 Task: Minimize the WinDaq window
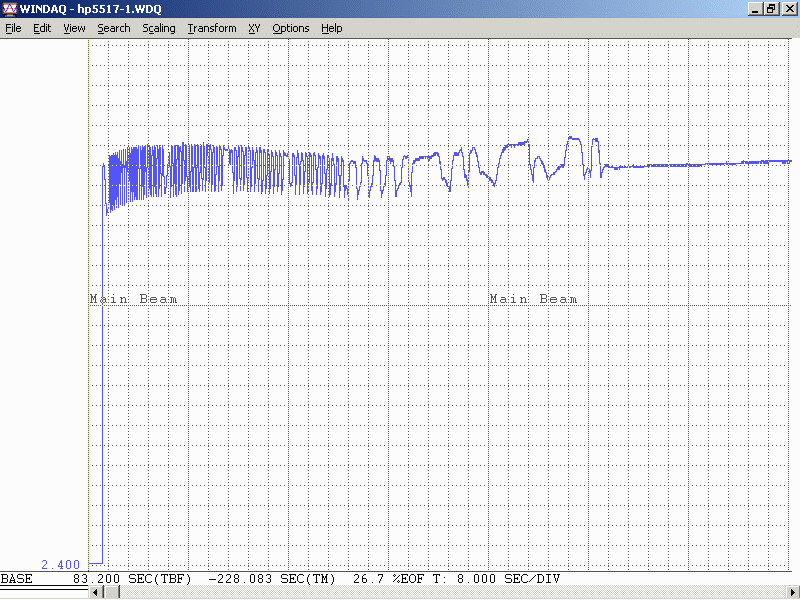tap(755, 9)
